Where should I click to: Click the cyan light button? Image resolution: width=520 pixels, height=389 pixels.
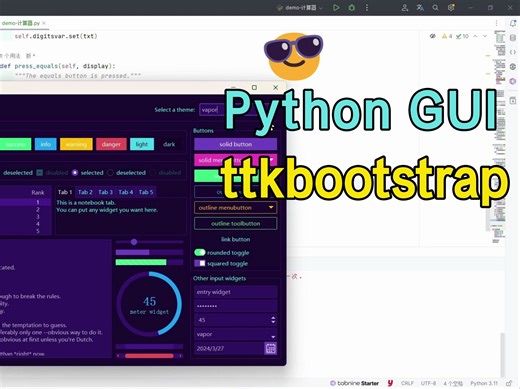pos(142,144)
